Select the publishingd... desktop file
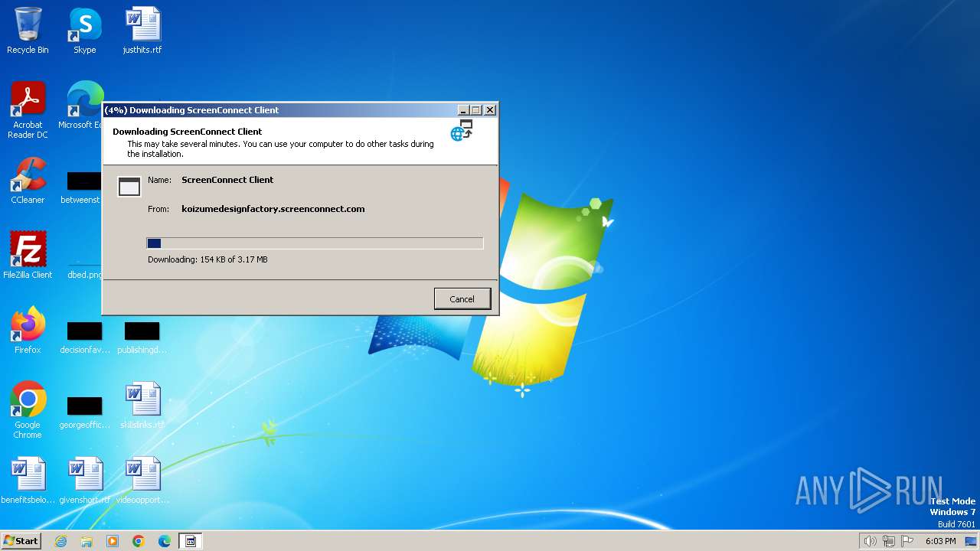Screen dimensions: 980x551 [142, 337]
